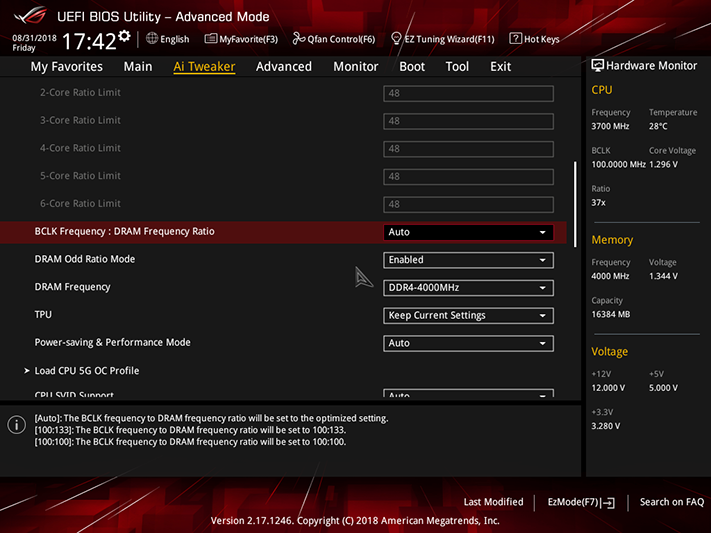Launch EZ Tuning Wizard(F11)
This screenshot has width=711, height=533.
443,39
